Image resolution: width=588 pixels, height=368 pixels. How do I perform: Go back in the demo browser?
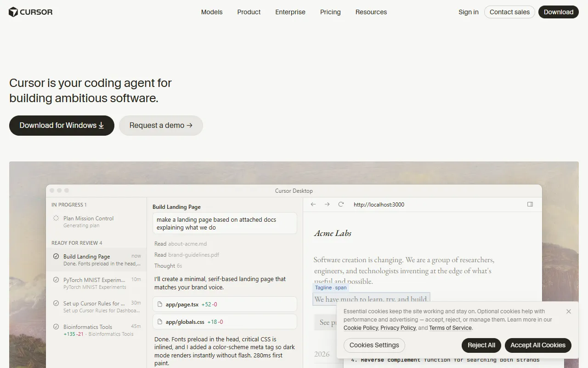click(313, 204)
